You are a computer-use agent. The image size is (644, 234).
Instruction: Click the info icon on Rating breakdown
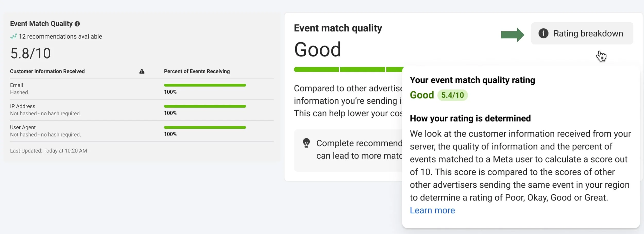[543, 33]
